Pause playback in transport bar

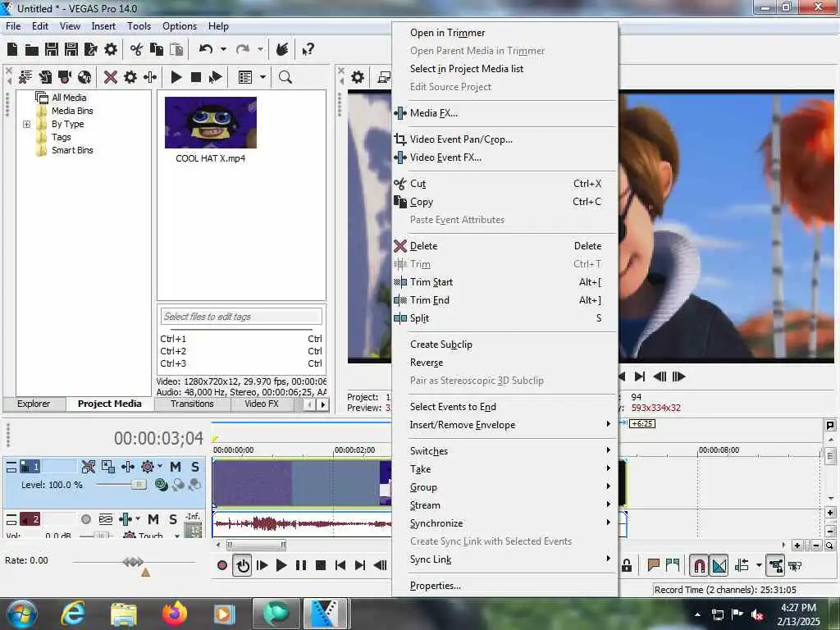301,565
